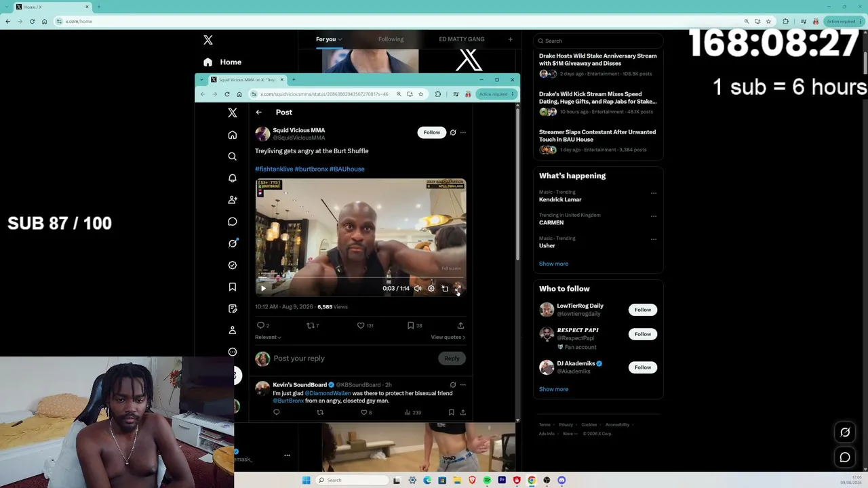
Task: Select the Squid Vicious MMA browser tab
Action: click(248, 80)
